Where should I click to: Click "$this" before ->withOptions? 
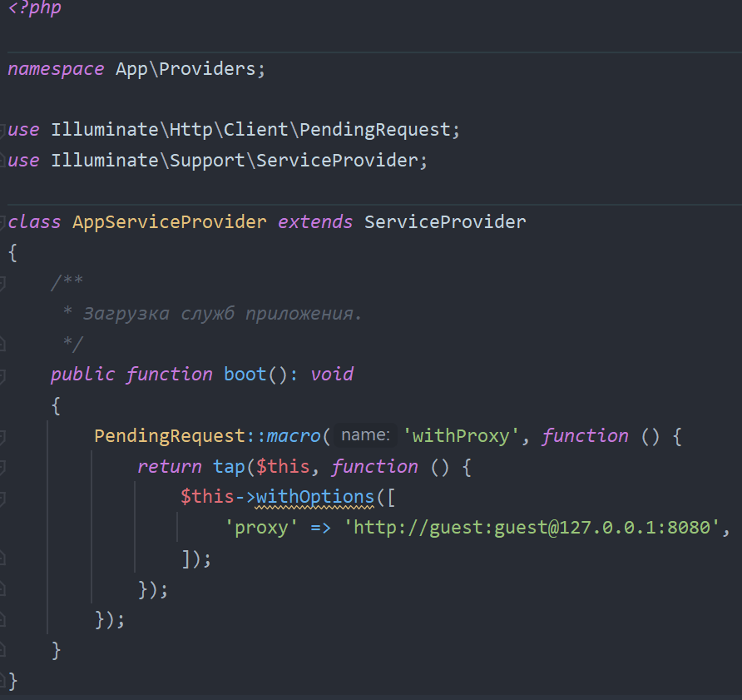(x=207, y=497)
